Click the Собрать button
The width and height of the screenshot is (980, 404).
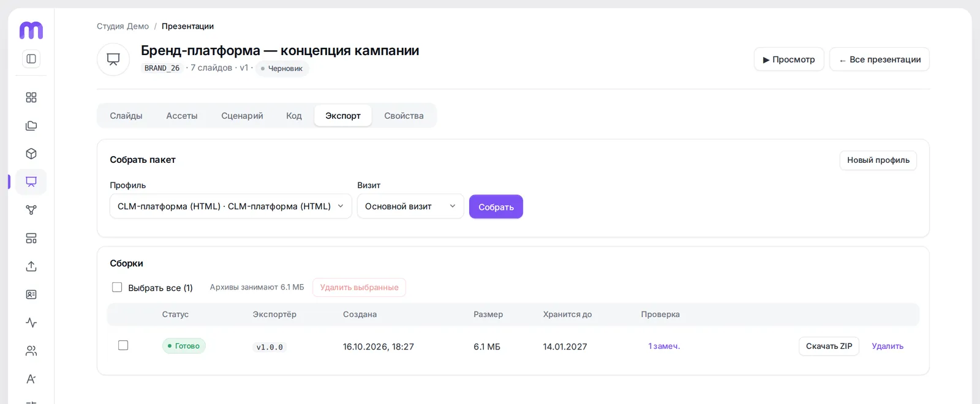click(496, 207)
